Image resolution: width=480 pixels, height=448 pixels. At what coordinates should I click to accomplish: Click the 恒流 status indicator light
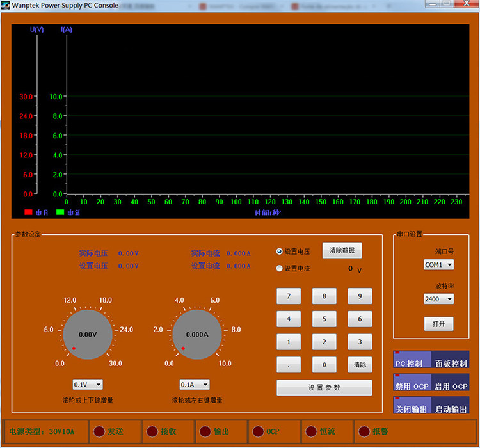(x=311, y=431)
